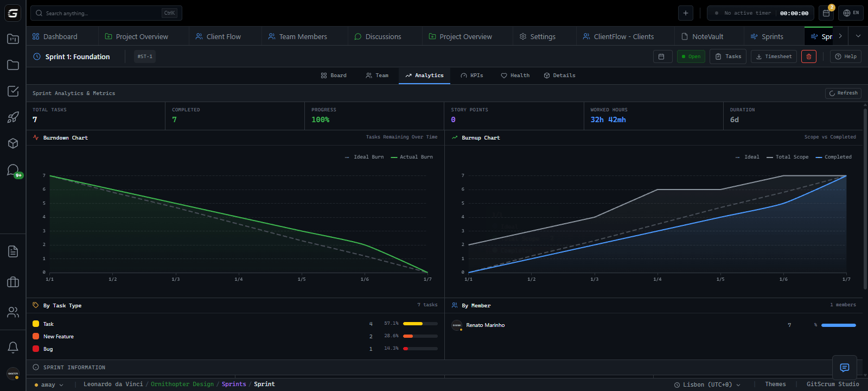The image size is (868, 391).
Task: Open the Timesheet button
Action: coord(774,56)
